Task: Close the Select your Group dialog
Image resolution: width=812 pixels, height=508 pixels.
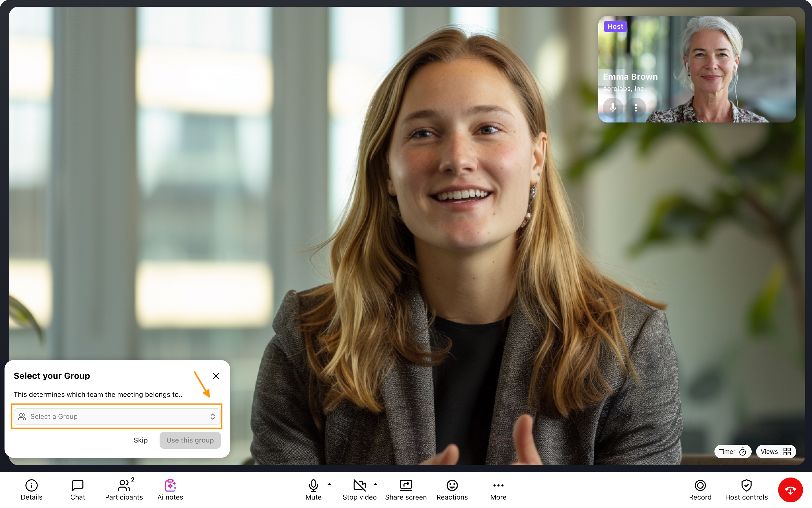Action: (216, 376)
